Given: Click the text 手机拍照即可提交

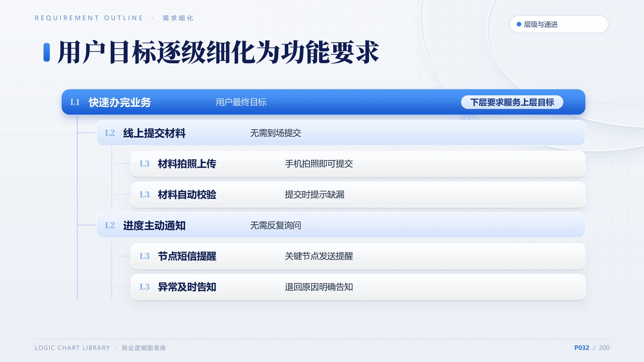Looking at the screenshot, I should 319,164.
